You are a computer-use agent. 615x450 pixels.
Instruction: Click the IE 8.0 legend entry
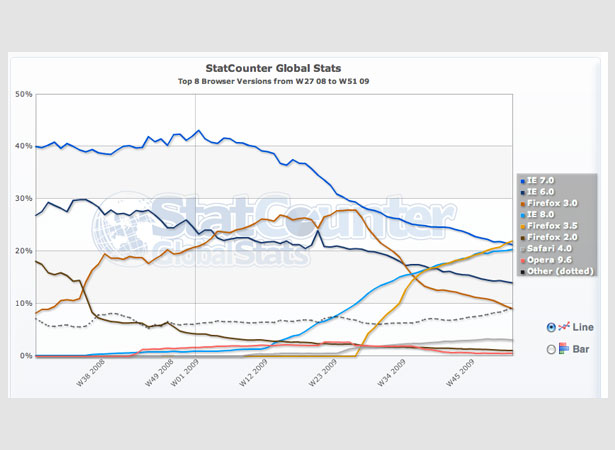pyautogui.click(x=537, y=215)
